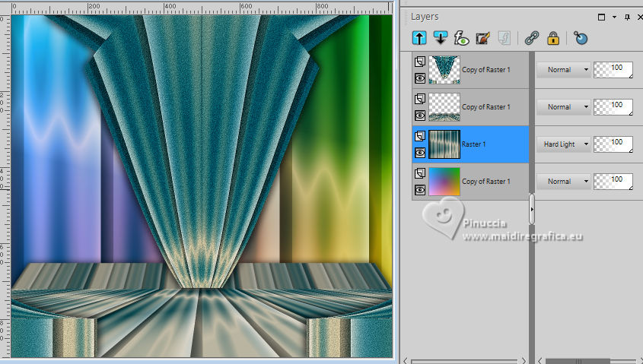The width and height of the screenshot is (643, 364).
Task: Open blend mode dropdown of the bottom layer
Action: click(x=564, y=182)
